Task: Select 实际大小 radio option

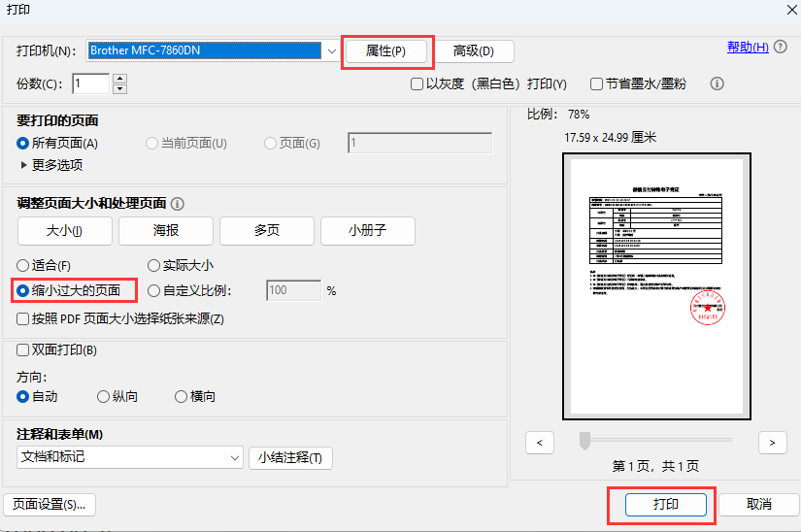Action: coord(153,265)
